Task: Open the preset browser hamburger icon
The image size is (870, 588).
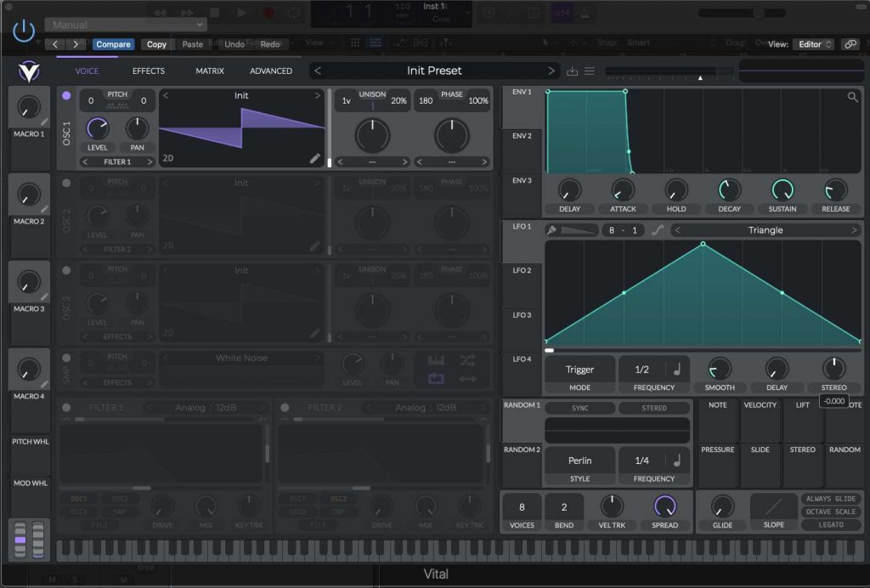Action: pyautogui.click(x=590, y=71)
